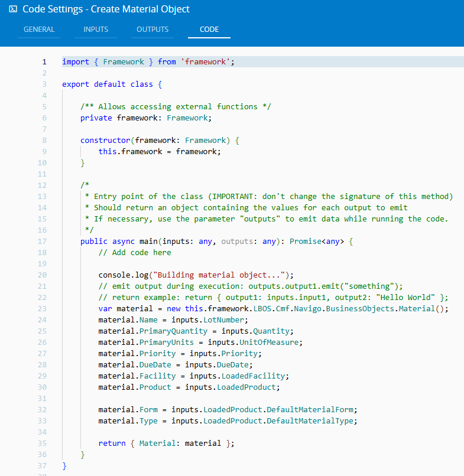Screen dimensions: 464x476
Task: Click the 'Code Settings - Create Material Object' title
Action: [106, 9]
